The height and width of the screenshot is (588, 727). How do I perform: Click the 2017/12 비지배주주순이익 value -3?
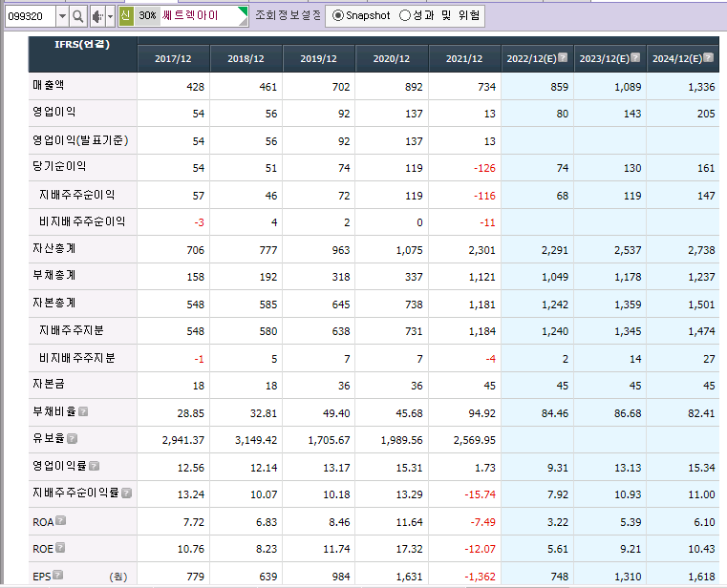pos(199,222)
